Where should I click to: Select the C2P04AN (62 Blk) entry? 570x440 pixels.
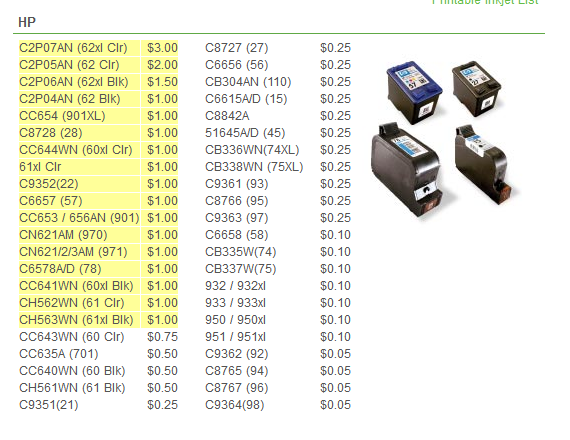tap(69, 99)
